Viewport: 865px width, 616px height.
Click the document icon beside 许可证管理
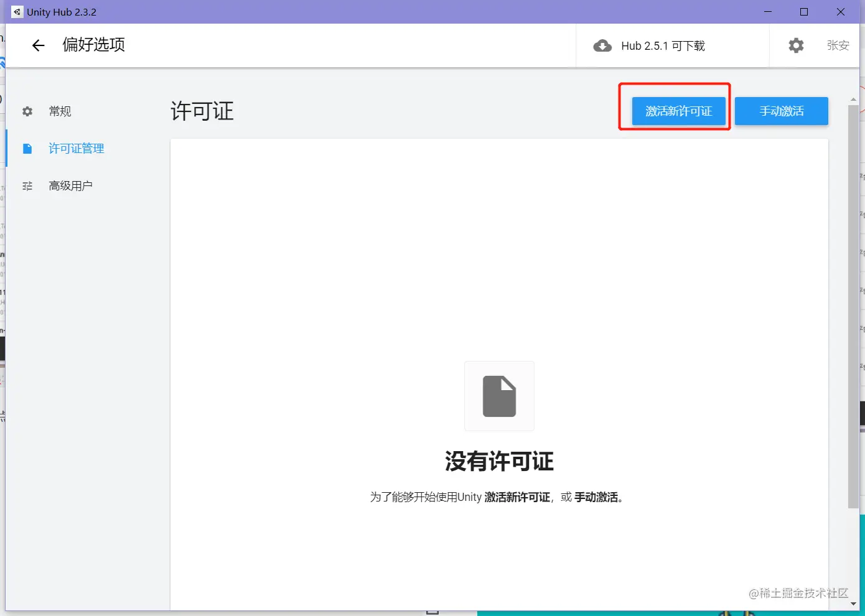pos(27,148)
